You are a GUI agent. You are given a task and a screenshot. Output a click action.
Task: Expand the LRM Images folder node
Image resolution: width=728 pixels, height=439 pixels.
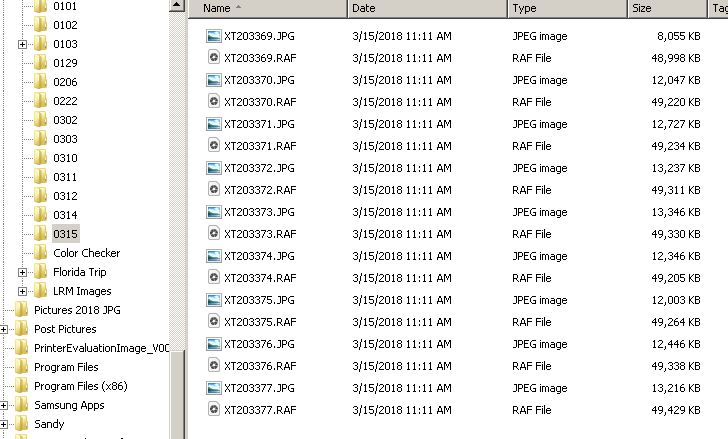click(22, 291)
